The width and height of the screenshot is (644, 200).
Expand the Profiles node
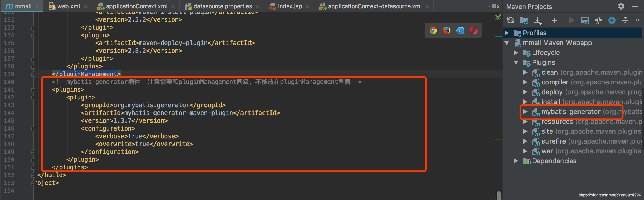pos(507,33)
